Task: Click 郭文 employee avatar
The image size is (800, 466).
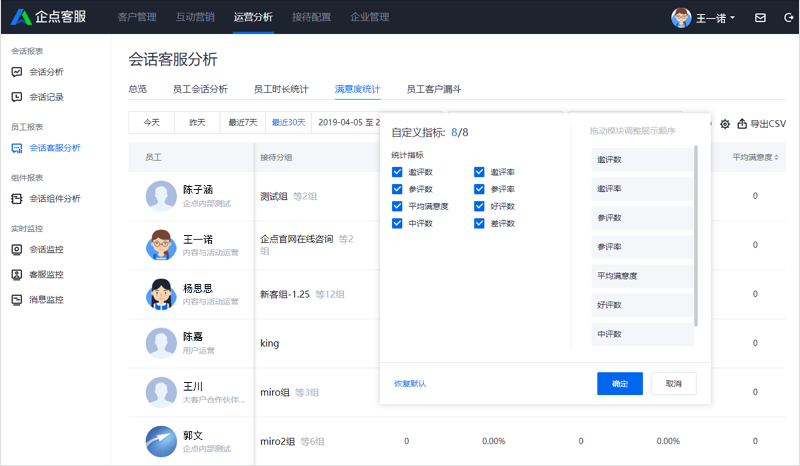Action: coord(161,441)
